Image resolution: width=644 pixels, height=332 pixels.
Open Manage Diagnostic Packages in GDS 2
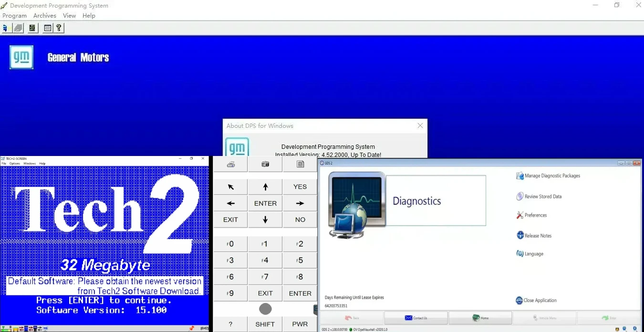coord(548,176)
